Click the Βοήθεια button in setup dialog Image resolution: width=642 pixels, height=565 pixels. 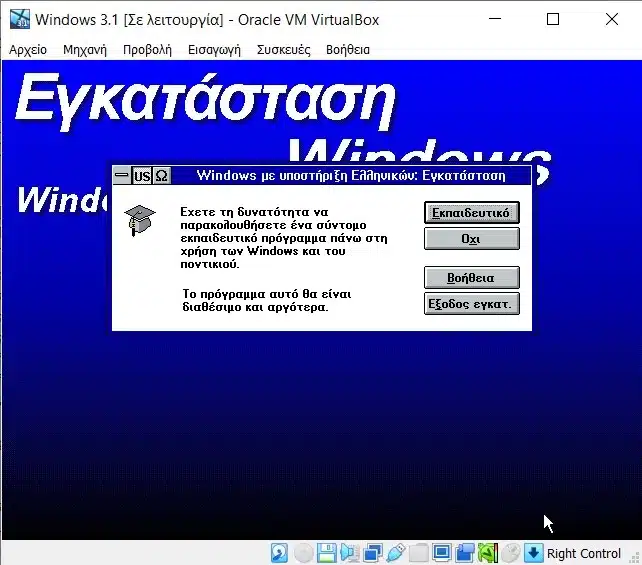pos(472,278)
